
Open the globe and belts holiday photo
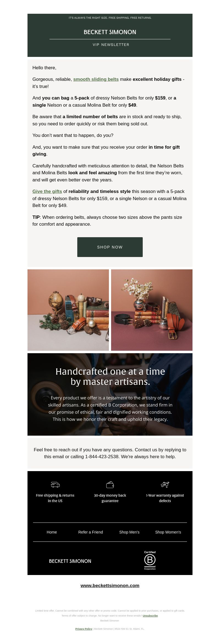click(68, 310)
